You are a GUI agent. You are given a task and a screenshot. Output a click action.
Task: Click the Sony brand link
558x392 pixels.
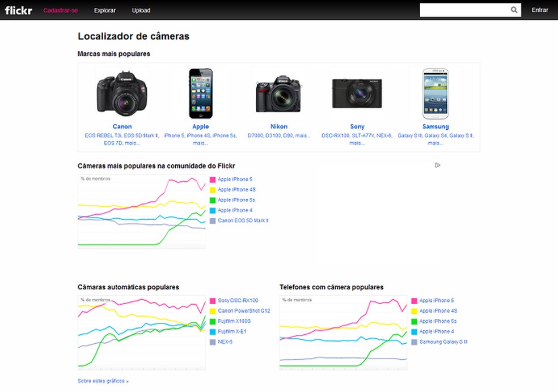click(357, 126)
